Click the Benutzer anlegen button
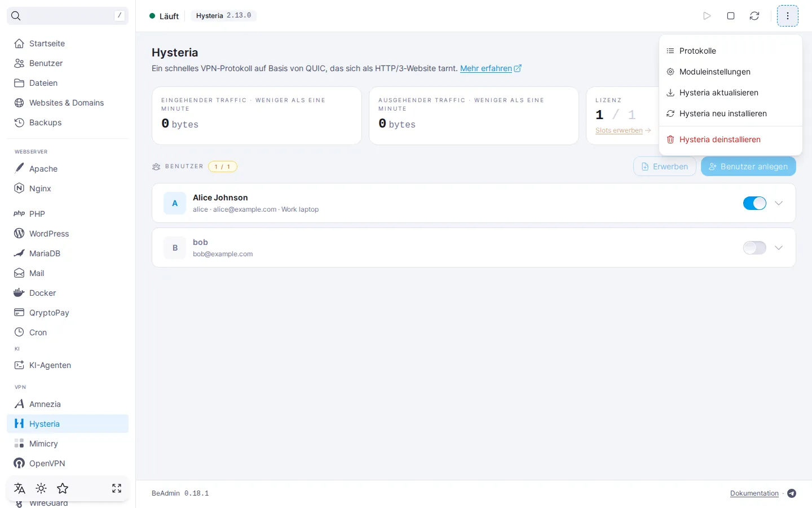This screenshot has height=508, width=812. [748, 167]
